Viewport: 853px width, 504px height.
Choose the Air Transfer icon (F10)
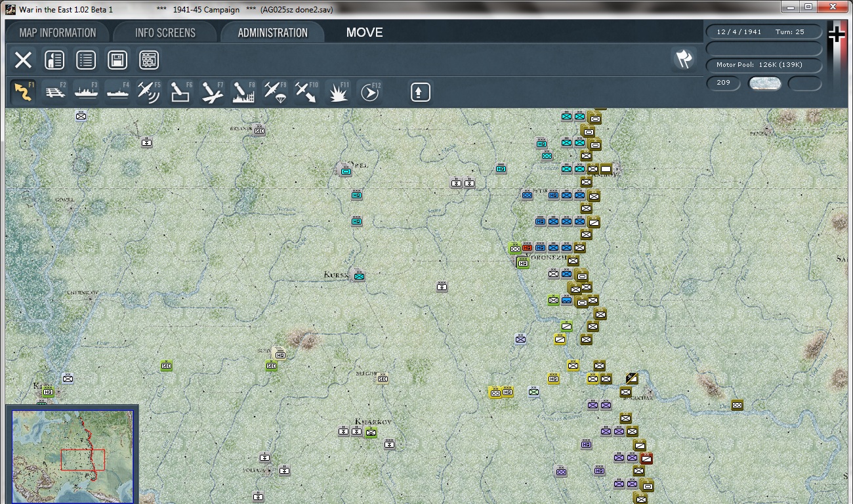click(306, 92)
